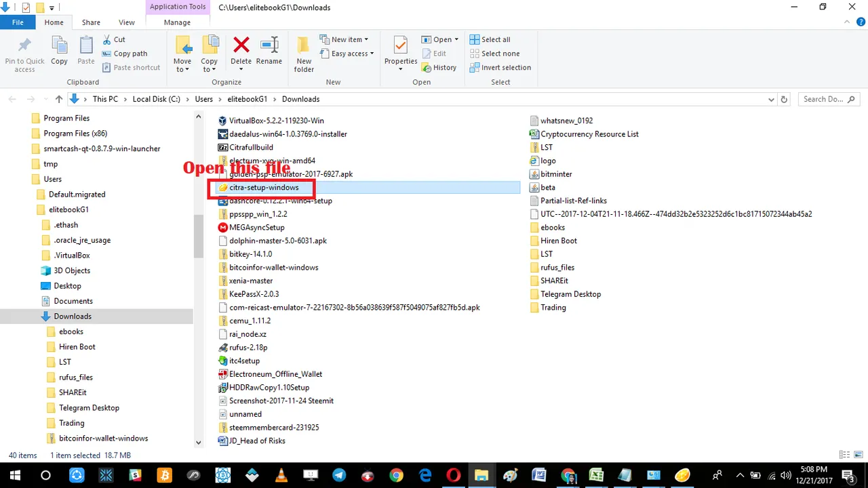868x488 pixels.
Task: Open the Windows Start menu
Action: pyautogui.click(x=15, y=475)
